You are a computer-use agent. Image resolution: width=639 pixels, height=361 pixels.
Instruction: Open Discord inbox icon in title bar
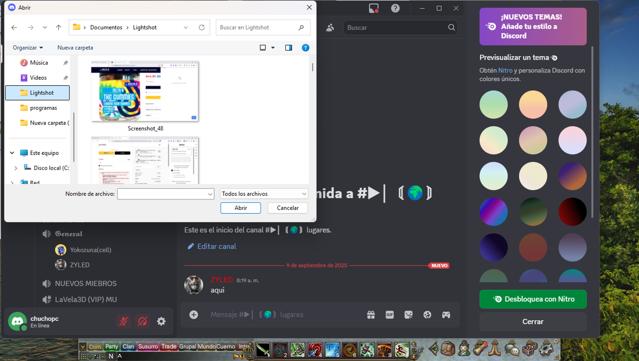pos(374,8)
